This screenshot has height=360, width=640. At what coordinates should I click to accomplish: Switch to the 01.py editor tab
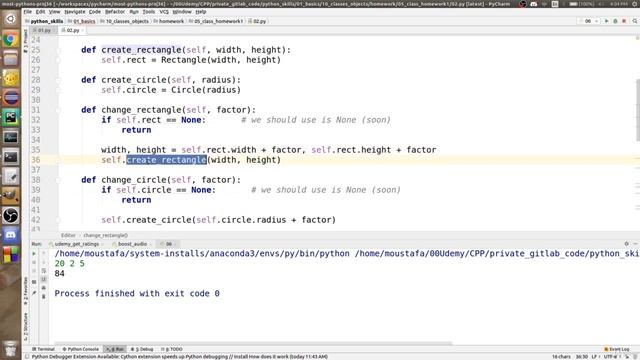(x=44, y=30)
